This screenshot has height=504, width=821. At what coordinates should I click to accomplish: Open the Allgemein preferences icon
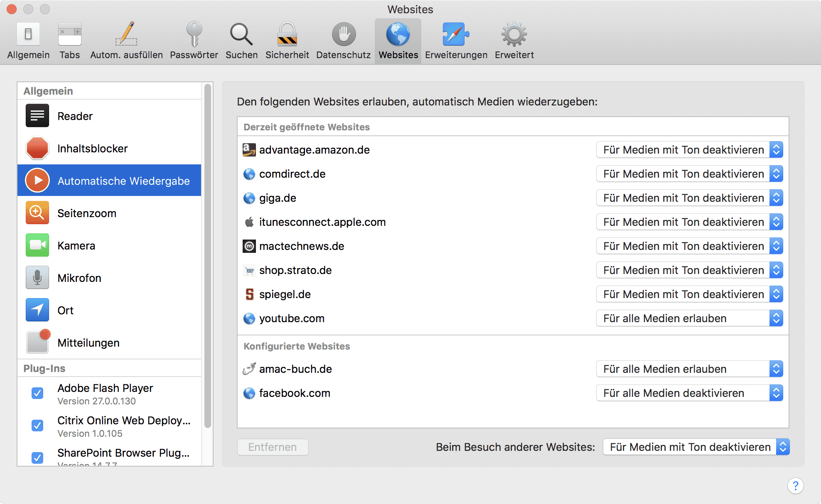tap(28, 34)
